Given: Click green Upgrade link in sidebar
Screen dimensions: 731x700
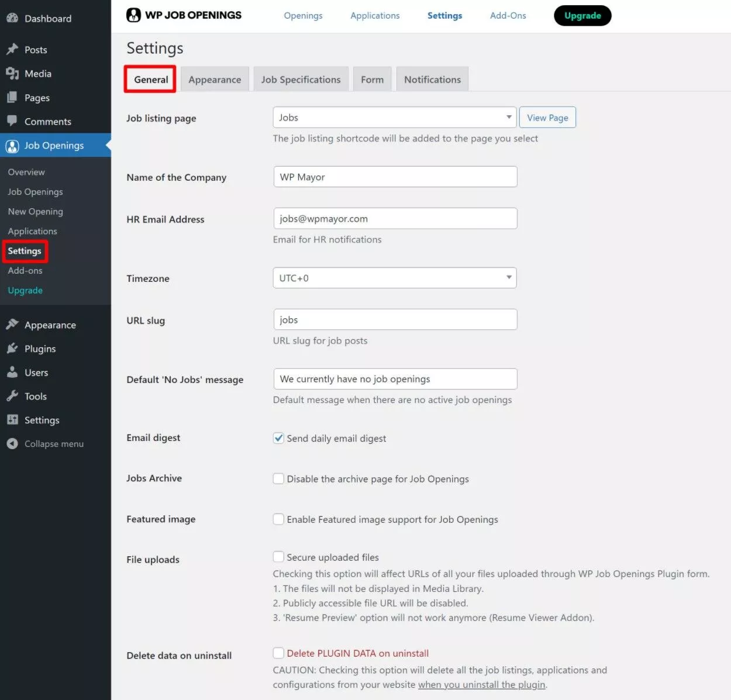Looking at the screenshot, I should (x=25, y=290).
